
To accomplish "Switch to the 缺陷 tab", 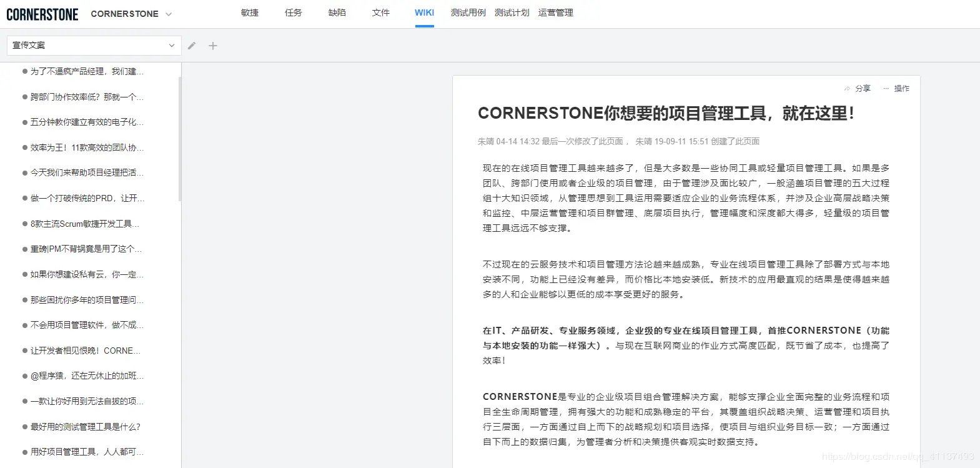I will (x=337, y=12).
